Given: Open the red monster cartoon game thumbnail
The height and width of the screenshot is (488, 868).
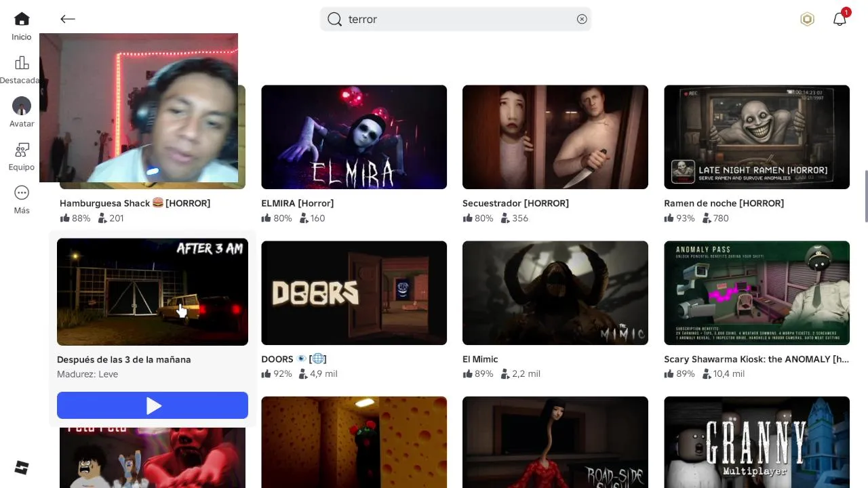Looking at the screenshot, I should 153,457.
